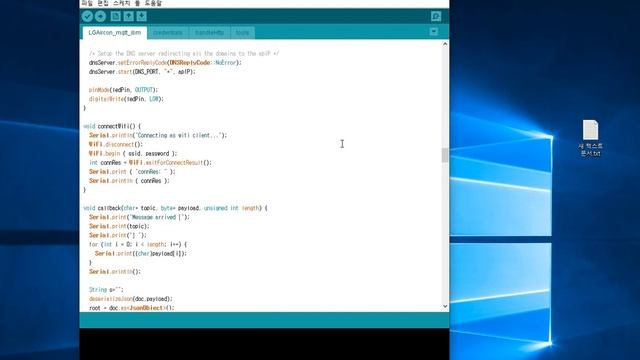Click the vertical scrollbar thumb
Screen dimensions: 640x360
click(445, 155)
